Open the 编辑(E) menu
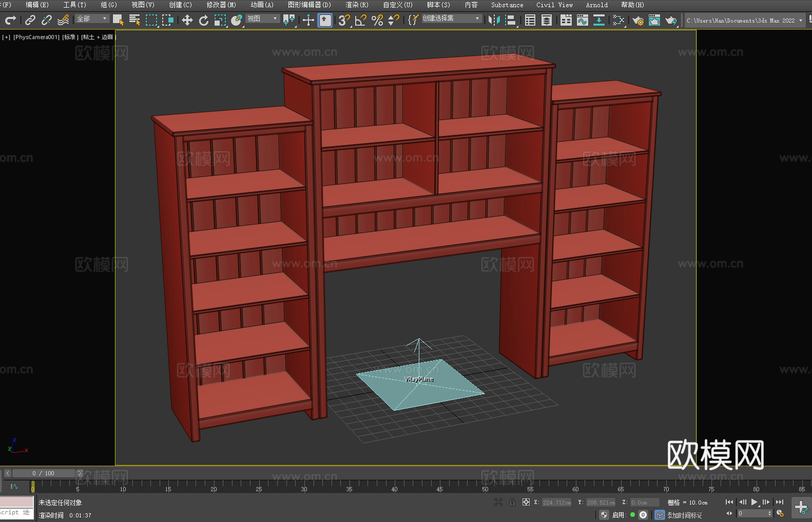The width and height of the screenshot is (812, 522). click(37, 5)
